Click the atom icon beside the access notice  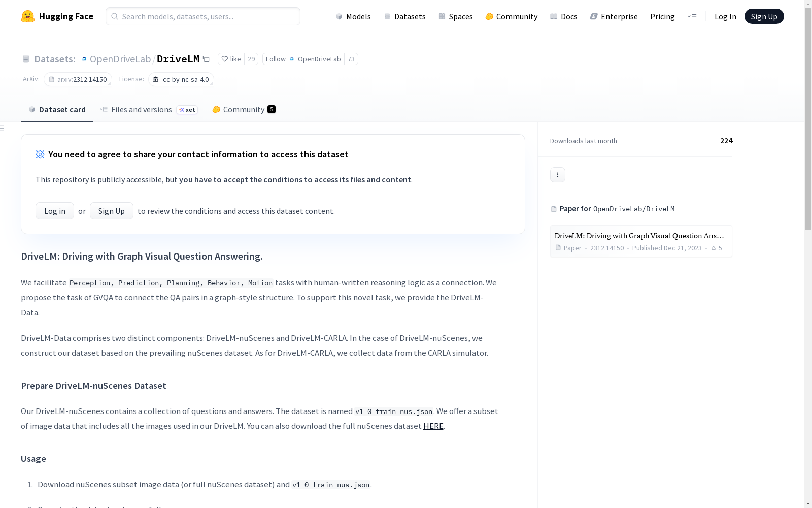tap(40, 154)
